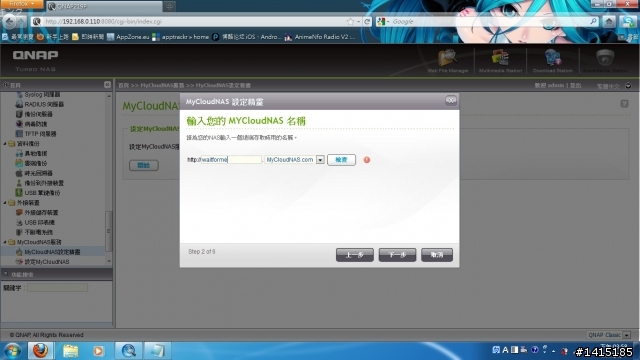
Task: Collapse the external devices folder
Action: click(5, 203)
